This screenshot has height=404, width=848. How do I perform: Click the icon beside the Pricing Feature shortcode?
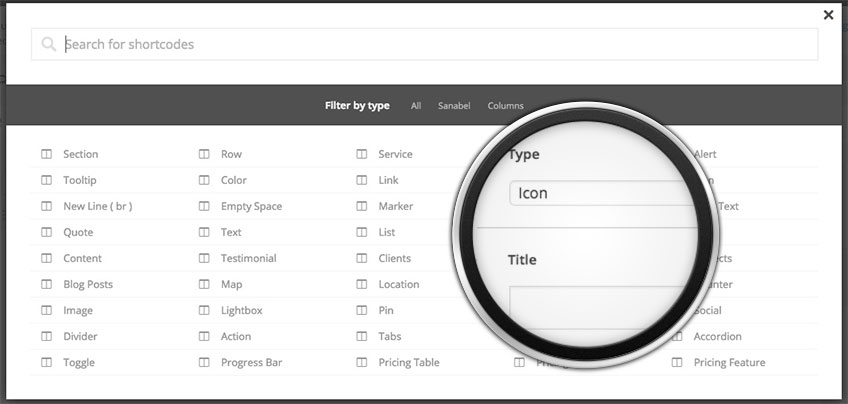pyautogui.click(x=677, y=363)
